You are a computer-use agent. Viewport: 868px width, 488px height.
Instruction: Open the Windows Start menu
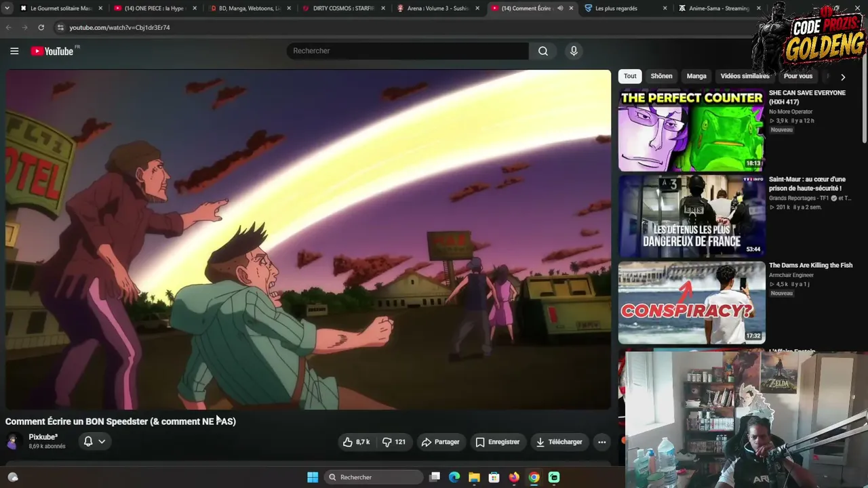(x=313, y=477)
